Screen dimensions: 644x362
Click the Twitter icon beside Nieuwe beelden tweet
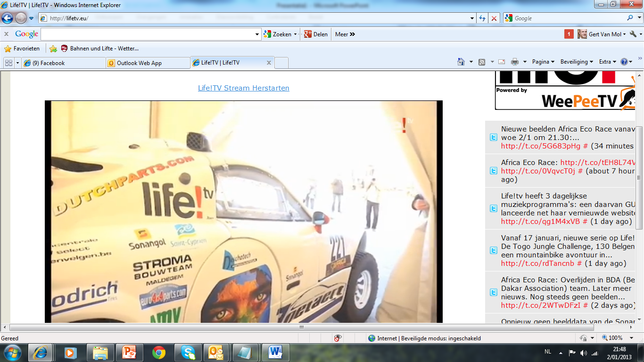click(x=493, y=137)
